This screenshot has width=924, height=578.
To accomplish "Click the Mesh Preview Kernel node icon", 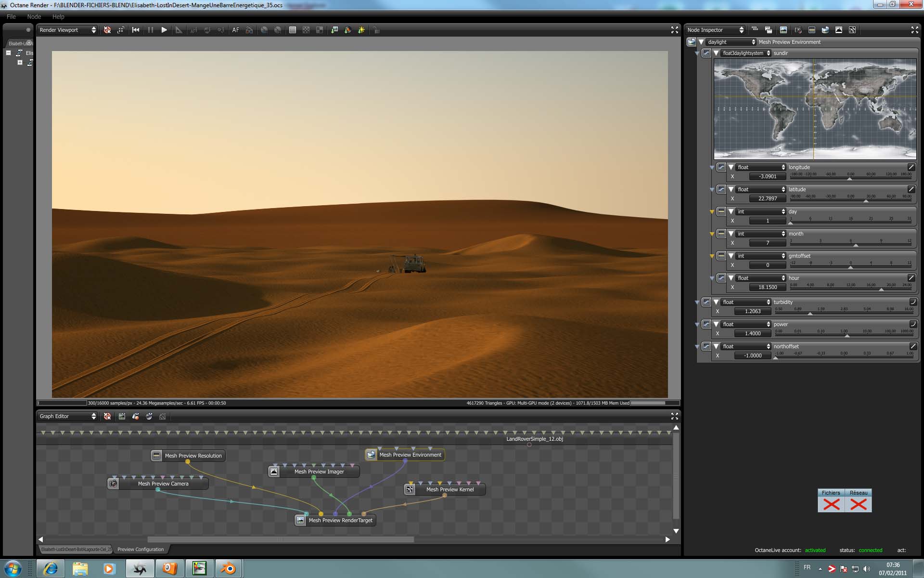I will [x=410, y=489].
